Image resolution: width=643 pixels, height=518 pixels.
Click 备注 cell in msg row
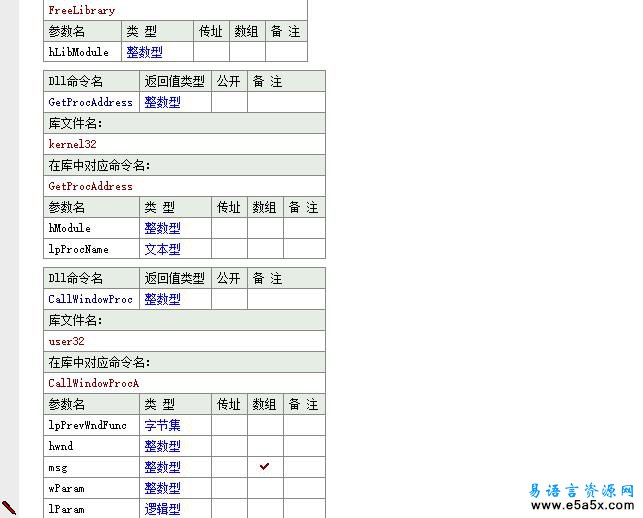[304, 467]
